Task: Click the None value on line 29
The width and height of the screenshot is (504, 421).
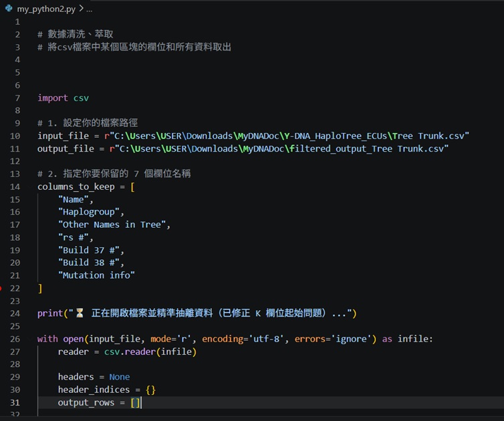Action: 120,377
